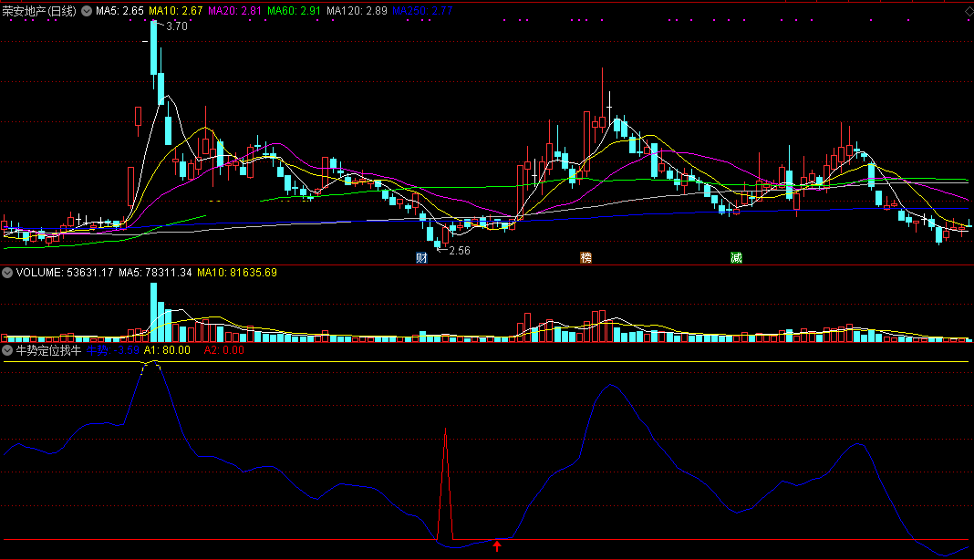Click the 牛势: -3.59 indicator value
Screen dimensions: 974x560
pos(112,350)
